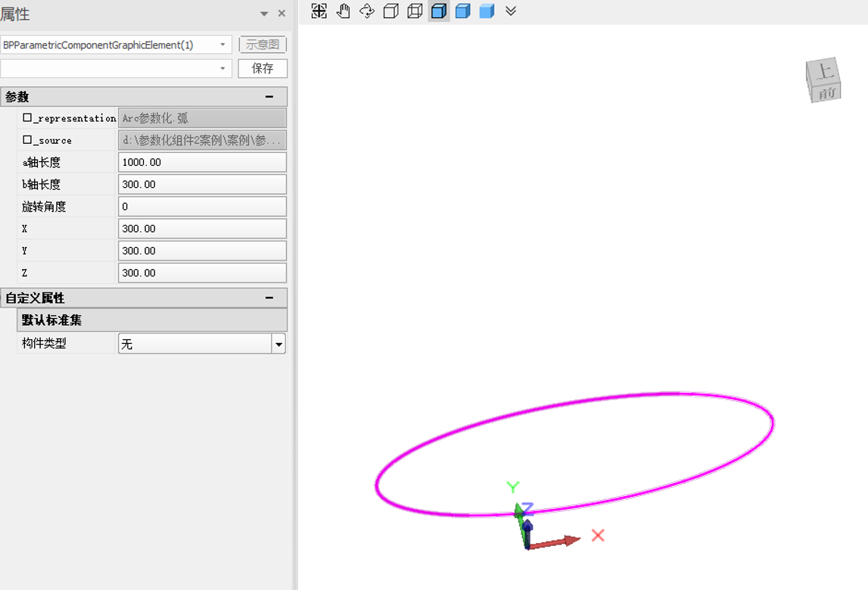Open the BPParametricComponentGraphicElement(1) dropdown
The image size is (868, 590).
click(x=222, y=45)
